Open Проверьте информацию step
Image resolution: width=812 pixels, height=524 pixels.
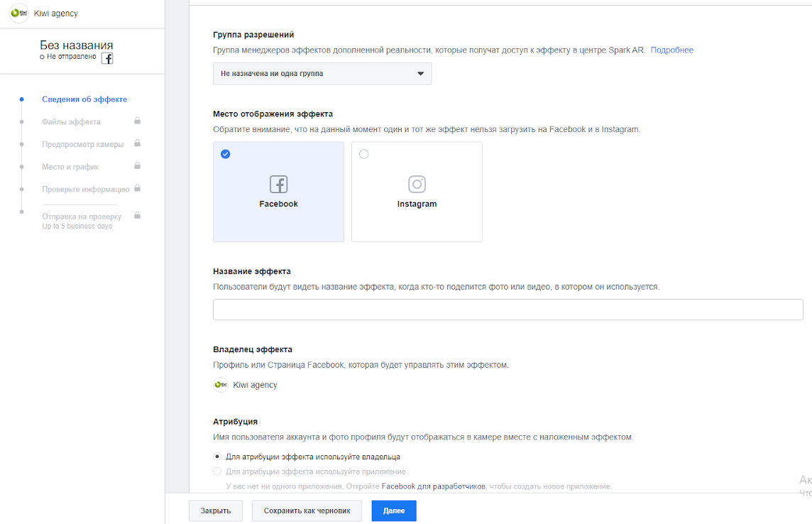pos(86,190)
